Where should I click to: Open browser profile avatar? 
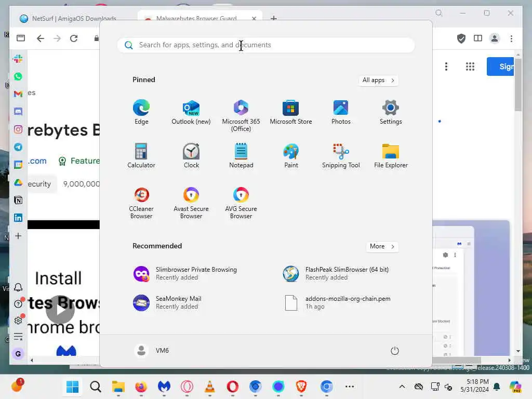tap(495, 38)
